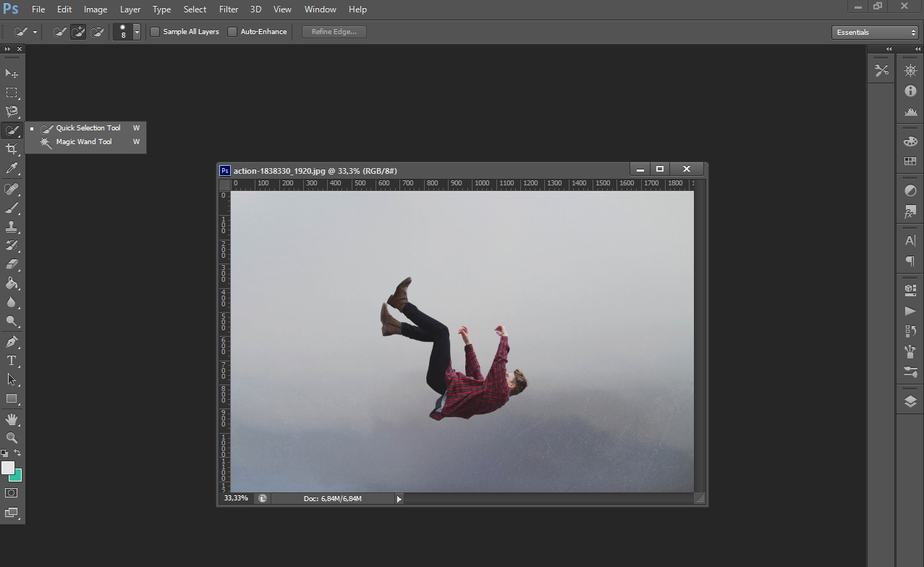Open the Color panel palette icon
The height and width of the screenshot is (567, 924).
(x=910, y=141)
